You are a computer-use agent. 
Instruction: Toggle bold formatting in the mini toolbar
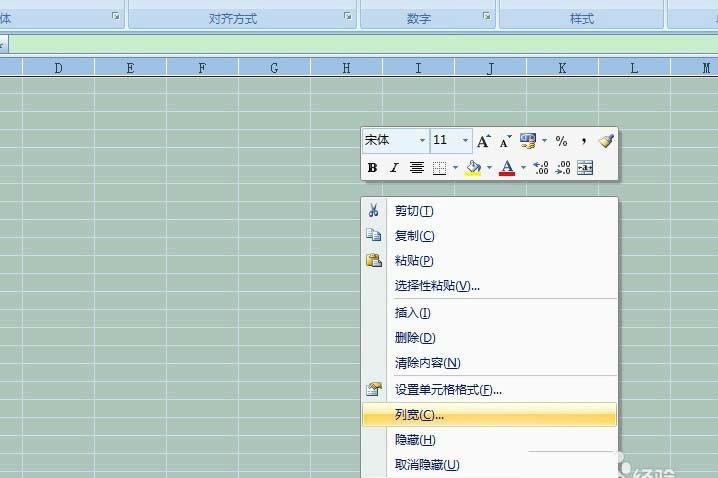click(x=372, y=168)
